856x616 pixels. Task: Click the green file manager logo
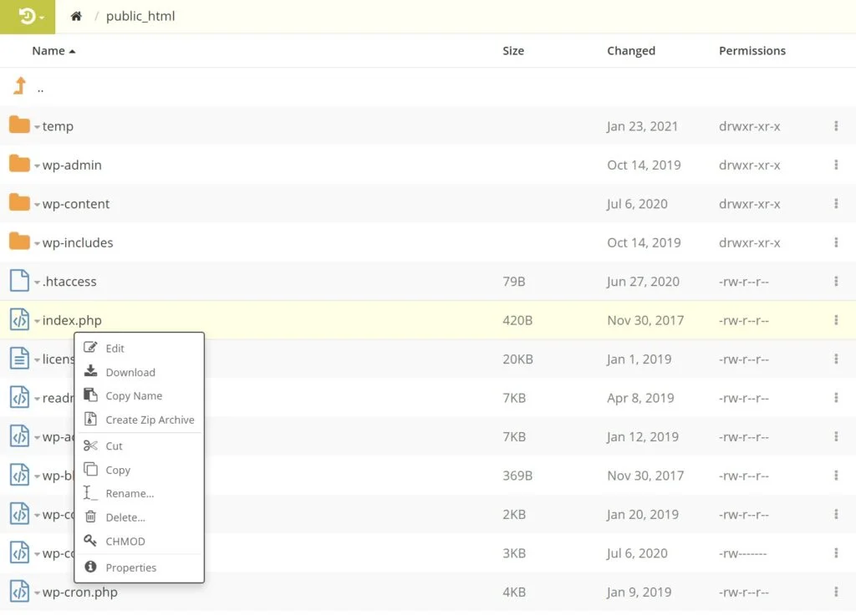coord(25,16)
